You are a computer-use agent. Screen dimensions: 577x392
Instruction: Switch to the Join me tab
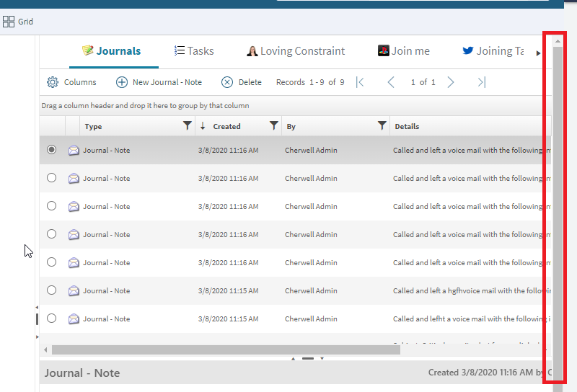(404, 51)
